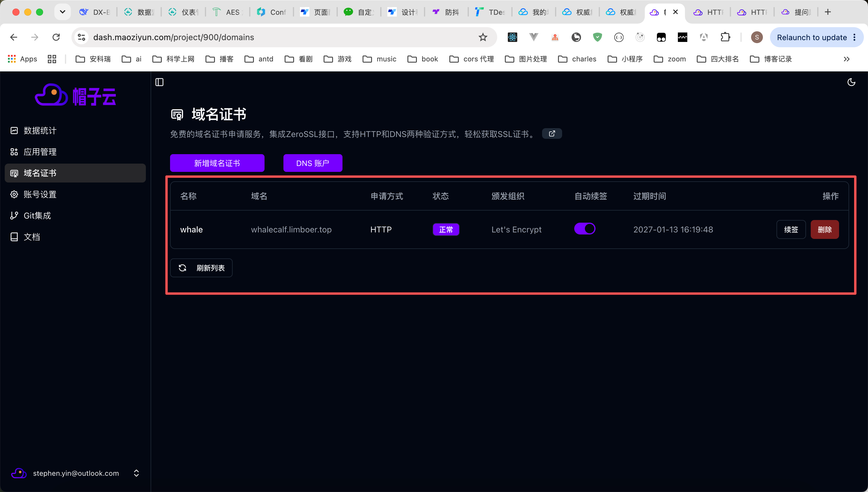Click the 正常 status badge

click(446, 229)
